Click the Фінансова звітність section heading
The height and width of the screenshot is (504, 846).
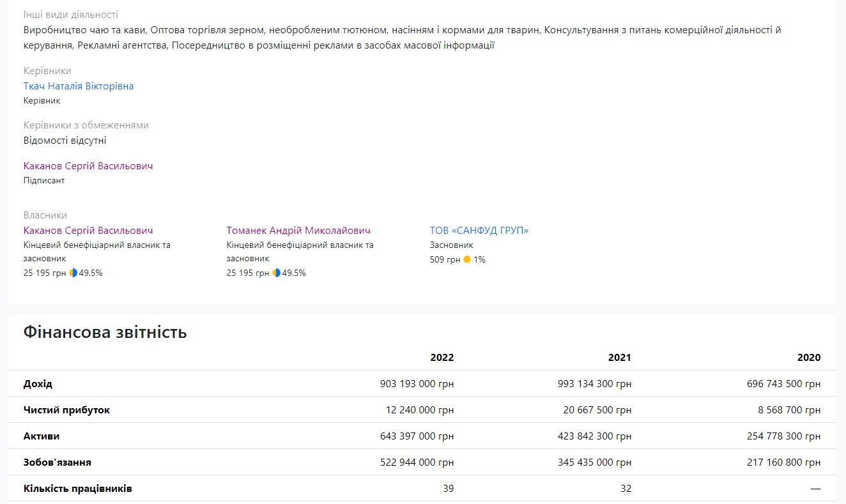(105, 332)
